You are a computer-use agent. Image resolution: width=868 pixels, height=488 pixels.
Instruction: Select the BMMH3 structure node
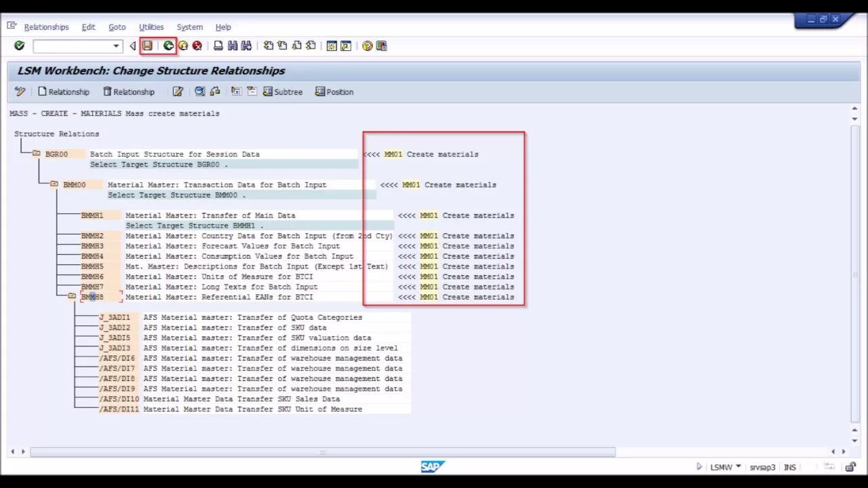click(x=92, y=246)
